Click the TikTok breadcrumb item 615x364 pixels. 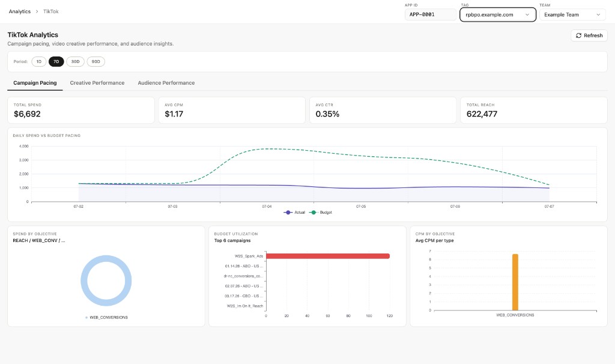click(51, 11)
